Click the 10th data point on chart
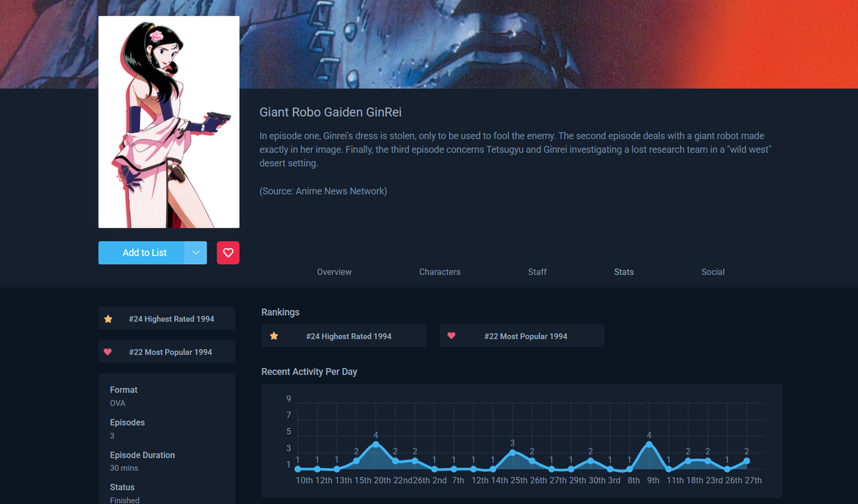This screenshot has height=504, width=858. coord(298,469)
